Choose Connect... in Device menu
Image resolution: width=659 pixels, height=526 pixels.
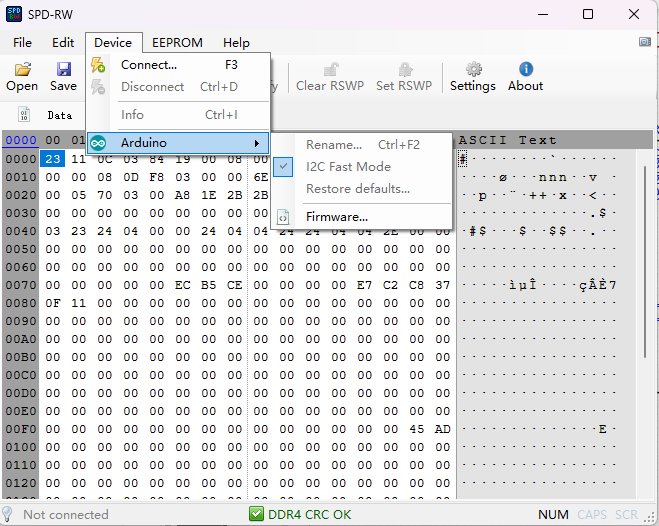tap(178, 65)
